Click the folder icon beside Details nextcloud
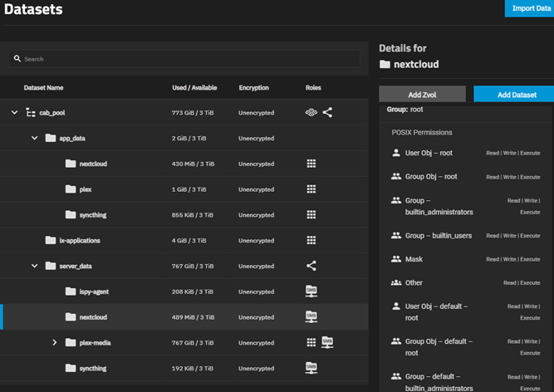The width and height of the screenshot is (554, 392). pyautogui.click(x=385, y=64)
